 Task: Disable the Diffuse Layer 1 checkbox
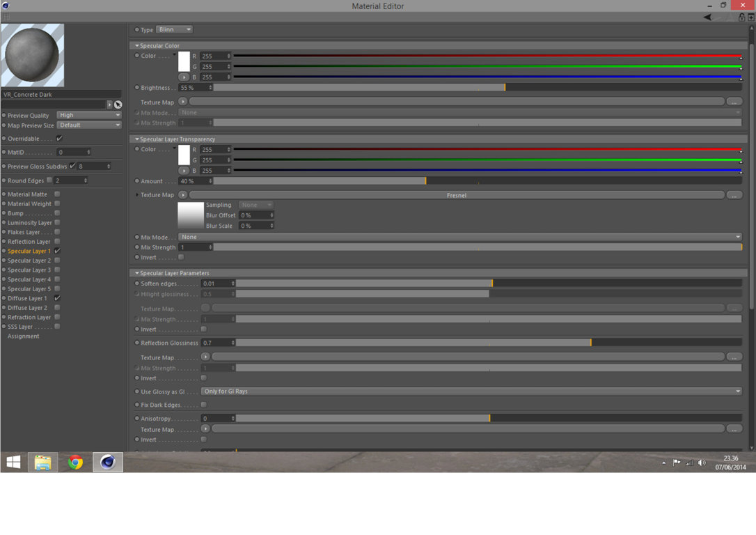point(57,298)
